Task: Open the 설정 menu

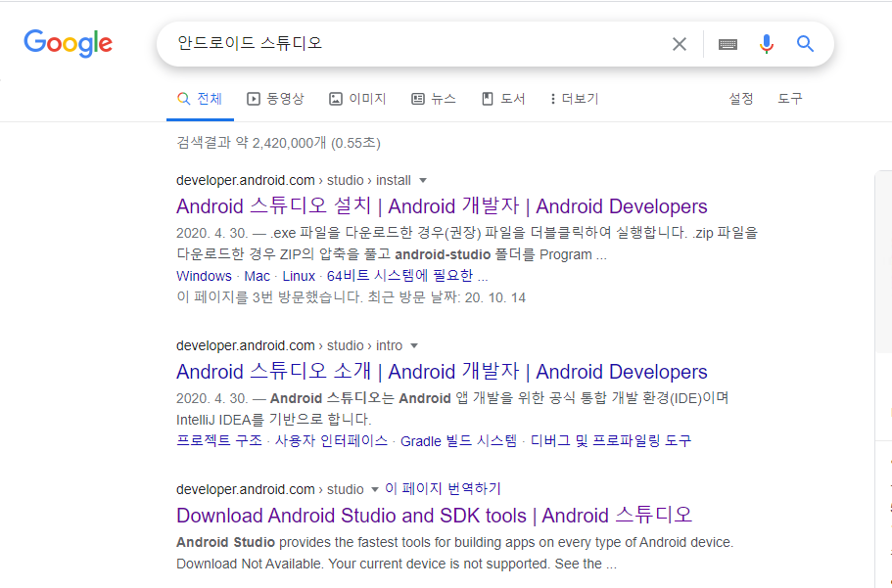Action: point(741,99)
